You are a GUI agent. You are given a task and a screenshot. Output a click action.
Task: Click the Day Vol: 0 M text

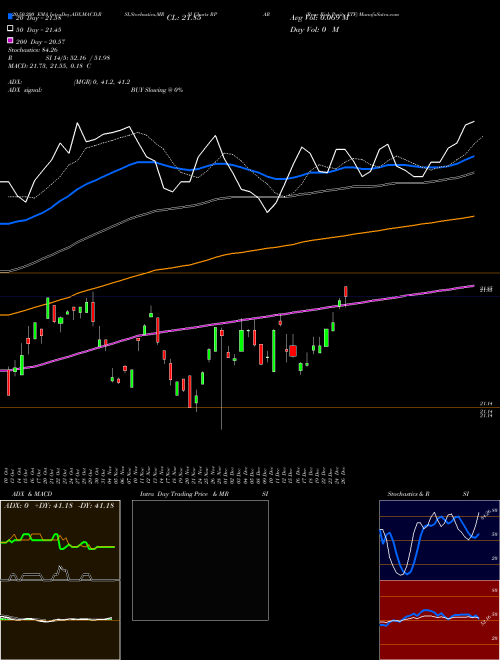[314, 29]
